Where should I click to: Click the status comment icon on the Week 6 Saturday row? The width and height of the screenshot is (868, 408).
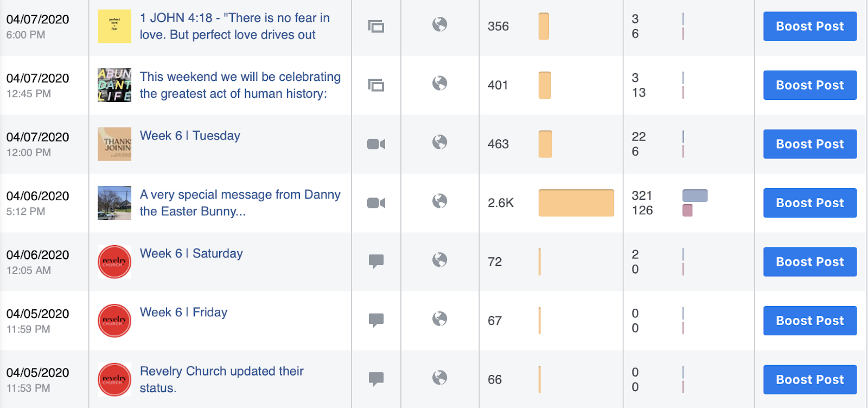click(376, 262)
